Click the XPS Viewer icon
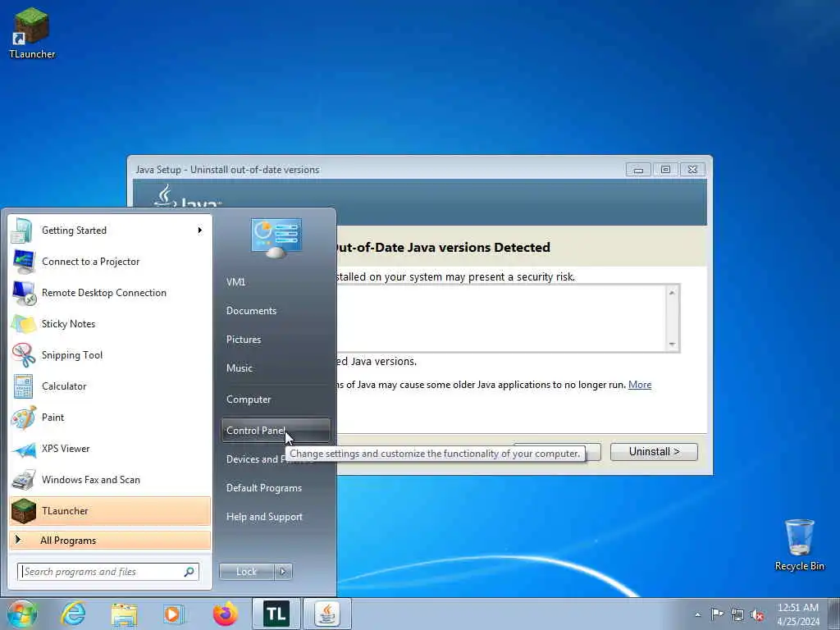The image size is (840, 630). (x=24, y=449)
